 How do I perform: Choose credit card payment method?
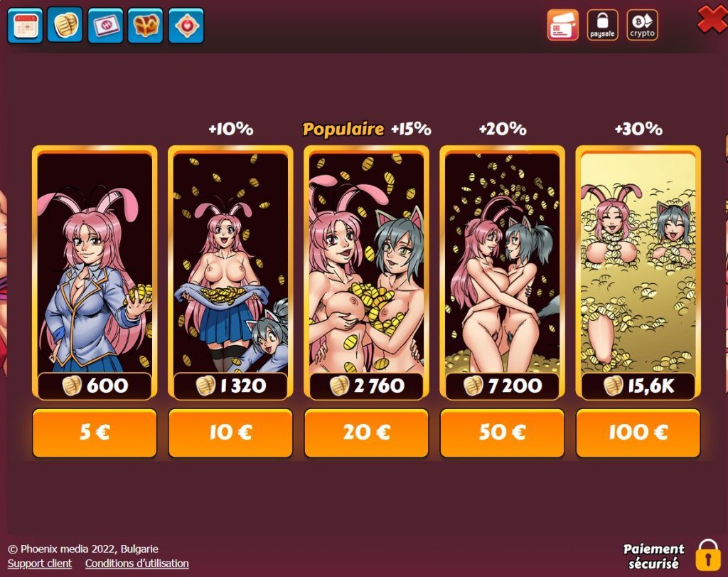(563, 25)
